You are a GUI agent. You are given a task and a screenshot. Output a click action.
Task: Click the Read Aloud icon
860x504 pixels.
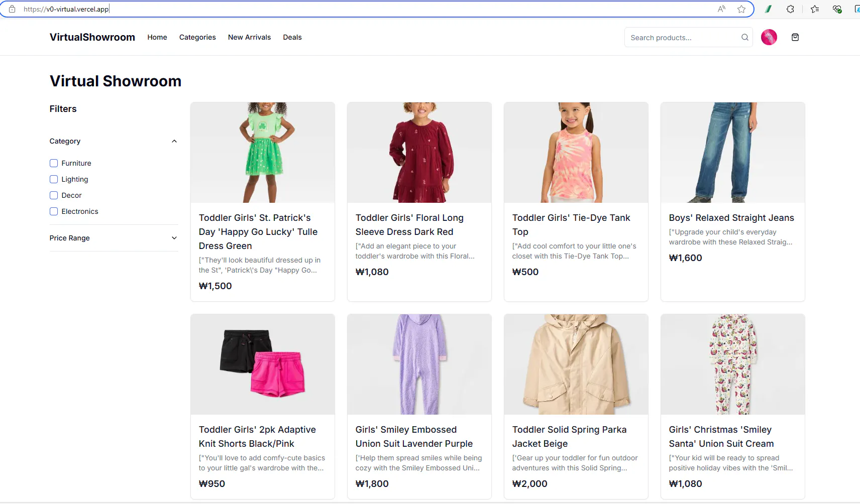[x=721, y=9]
